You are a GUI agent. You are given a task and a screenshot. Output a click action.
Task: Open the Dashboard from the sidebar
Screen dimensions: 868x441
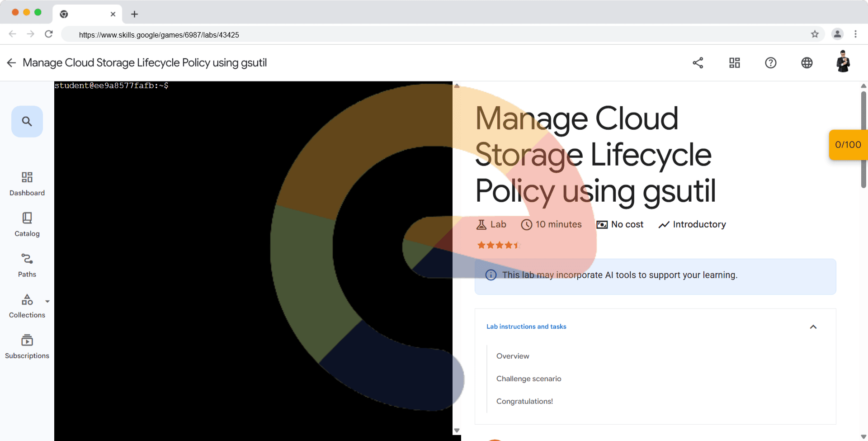[27, 183]
